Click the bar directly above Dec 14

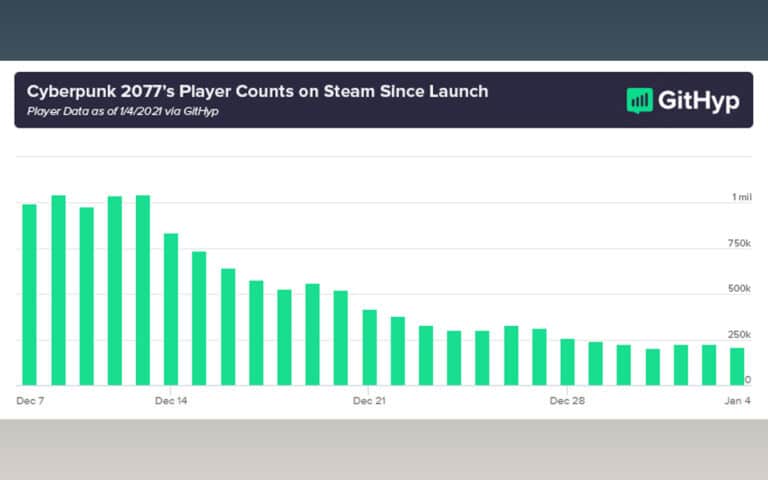[x=171, y=309]
